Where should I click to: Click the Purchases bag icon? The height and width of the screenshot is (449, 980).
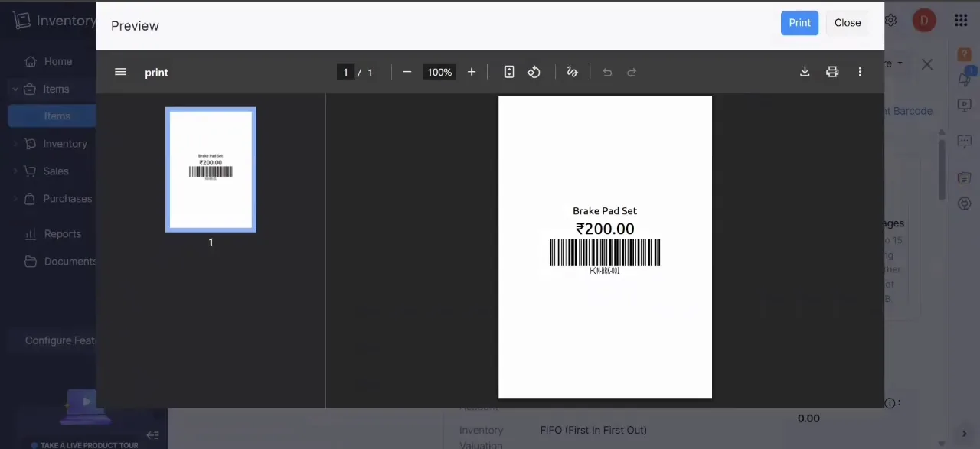click(x=30, y=199)
